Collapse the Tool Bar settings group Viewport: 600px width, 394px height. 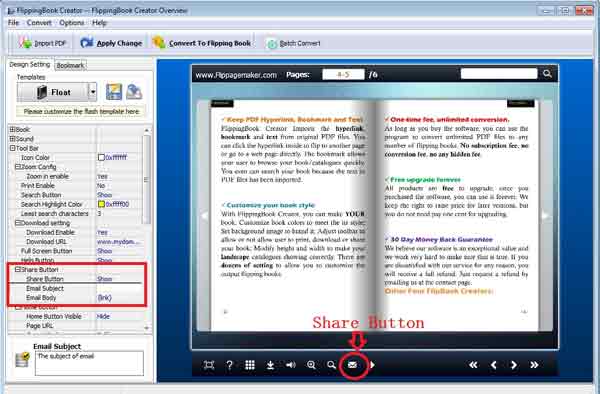tap(12, 148)
